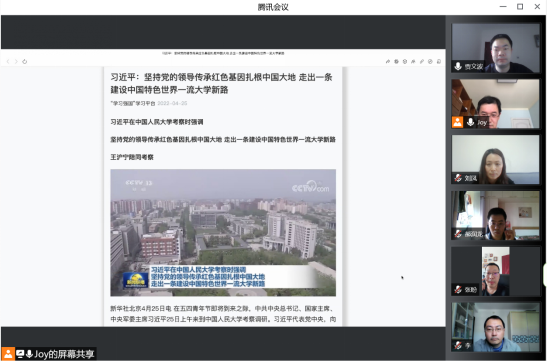Click the browser forward arrow in shared page
The width and height of the screenshot is (548, 362).
coord(16,61)
